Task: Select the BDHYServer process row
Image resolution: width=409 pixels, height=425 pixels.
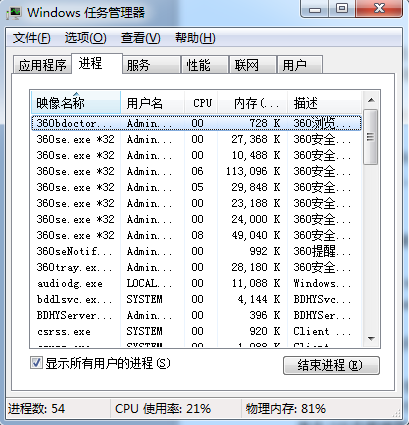Action: (x=196, y=315)
